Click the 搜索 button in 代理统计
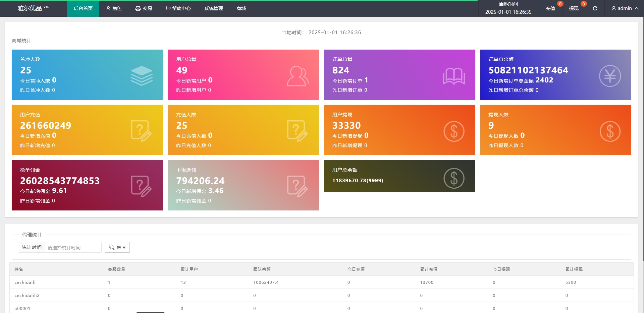Image resolution: width=644 pixels, height=313 pixels. pyautogui.click(x=117, y=247)
